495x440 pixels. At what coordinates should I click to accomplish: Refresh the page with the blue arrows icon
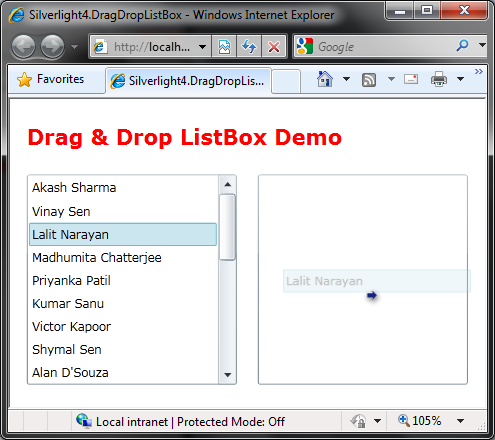(x=249, y=46)
